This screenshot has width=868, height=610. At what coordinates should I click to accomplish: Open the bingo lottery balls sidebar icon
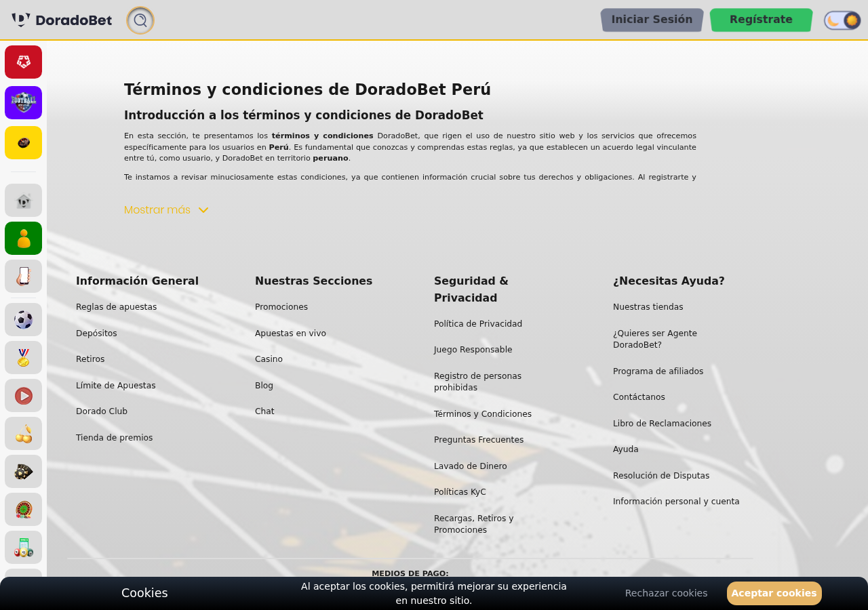click(23, 547)
